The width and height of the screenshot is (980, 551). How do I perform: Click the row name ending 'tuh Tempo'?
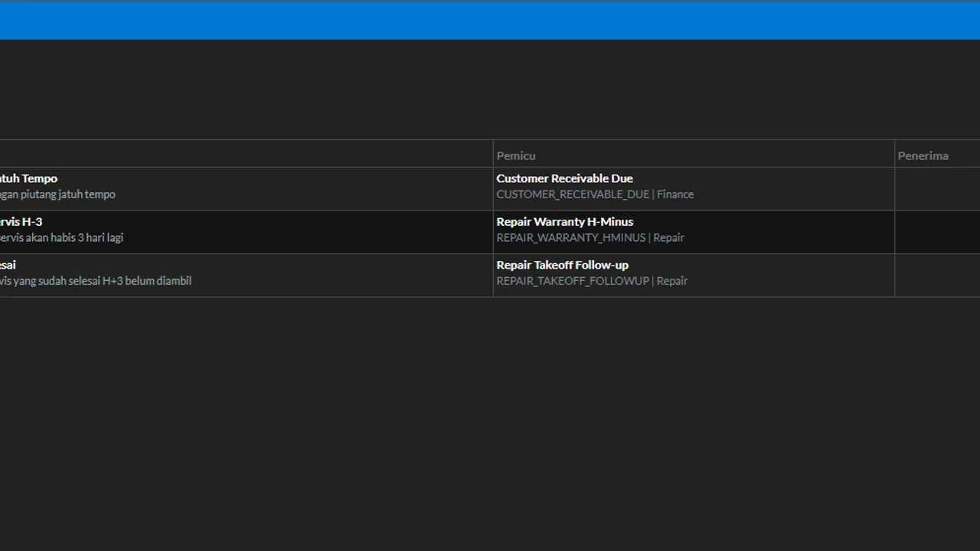(28, 178)
